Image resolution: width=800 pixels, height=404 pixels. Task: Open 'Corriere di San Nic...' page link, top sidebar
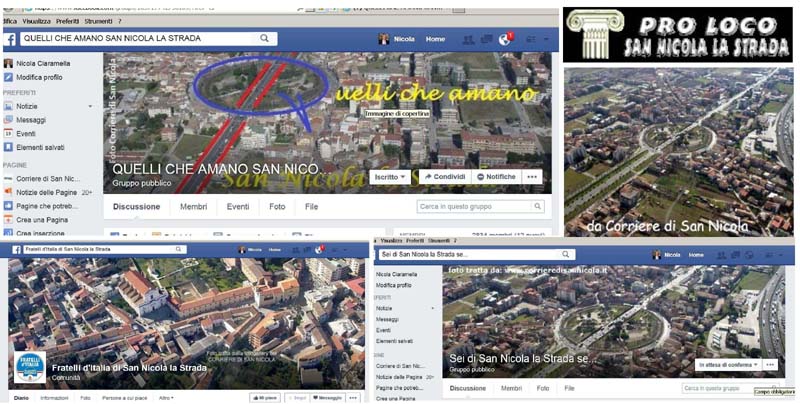click(x=48, y=179)
